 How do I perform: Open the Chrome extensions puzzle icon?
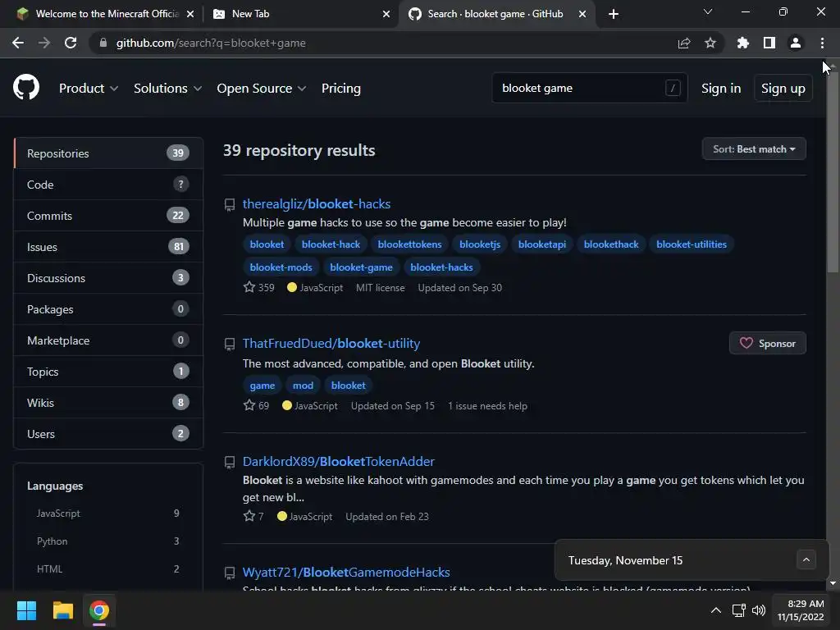tap(742, 43)
